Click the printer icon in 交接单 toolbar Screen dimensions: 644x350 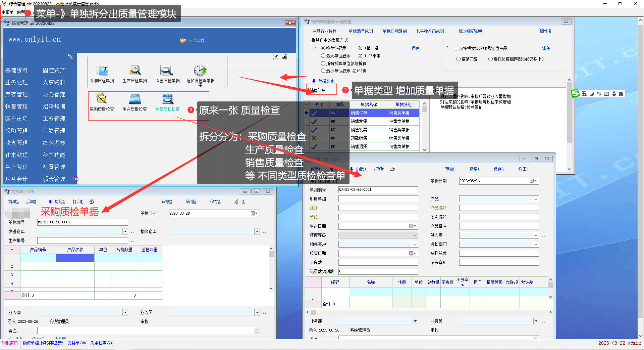(91, 202)
